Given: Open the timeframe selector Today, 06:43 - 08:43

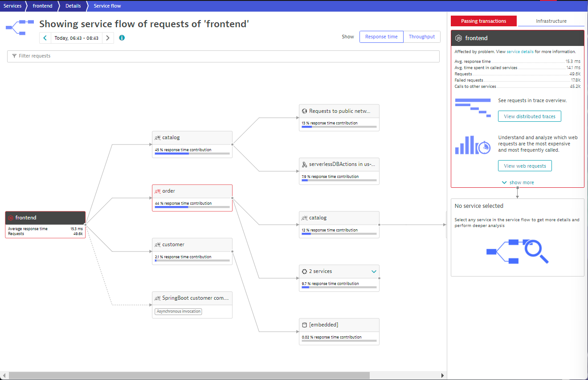Looking at the screenshot, I should click(x=77, y=38).
